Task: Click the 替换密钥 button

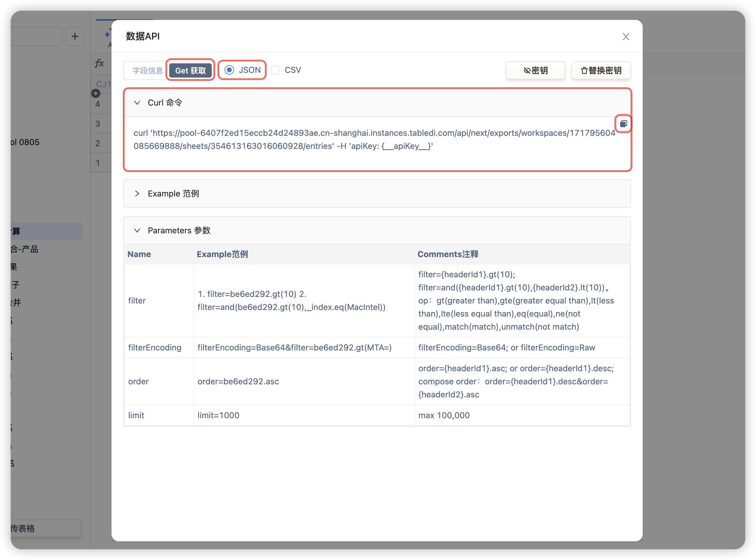Action: [600, 70]
